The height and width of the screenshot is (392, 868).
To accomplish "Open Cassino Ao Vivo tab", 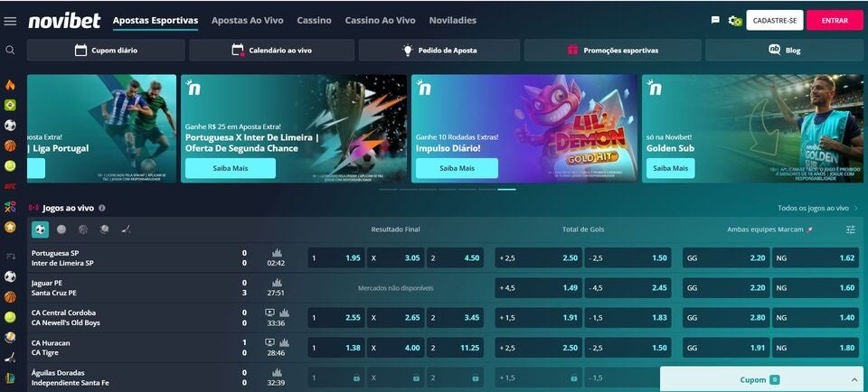I will 380,21.
